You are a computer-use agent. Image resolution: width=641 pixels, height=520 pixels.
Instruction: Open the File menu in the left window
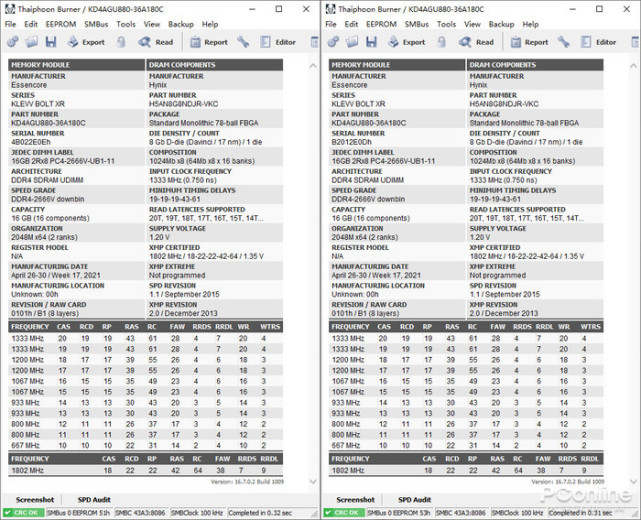point(10,25)
